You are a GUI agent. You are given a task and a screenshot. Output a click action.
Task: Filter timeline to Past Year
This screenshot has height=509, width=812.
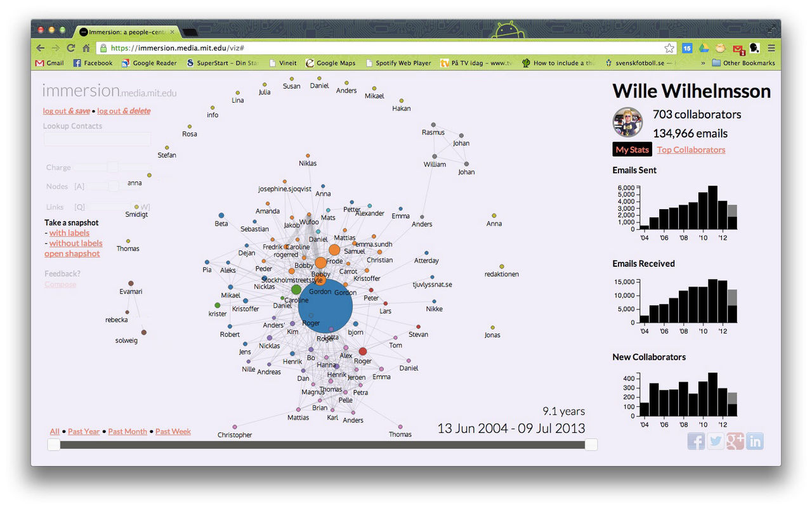pos(84,432)
